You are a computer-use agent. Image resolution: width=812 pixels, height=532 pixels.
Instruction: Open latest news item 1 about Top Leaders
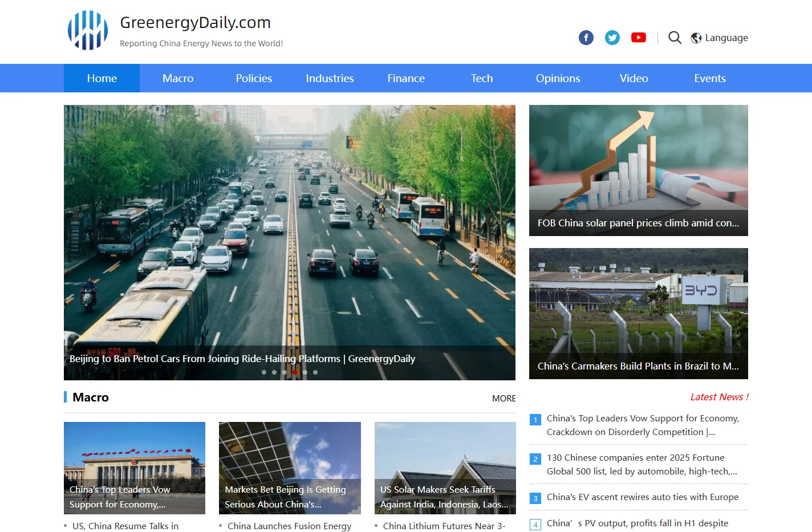pyautogui.click(x=643, y=425)
